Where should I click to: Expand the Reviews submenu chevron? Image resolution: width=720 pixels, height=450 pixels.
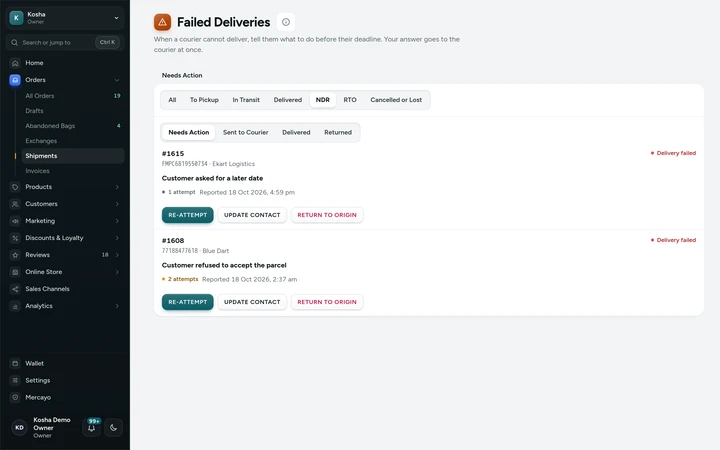point(117,255)
